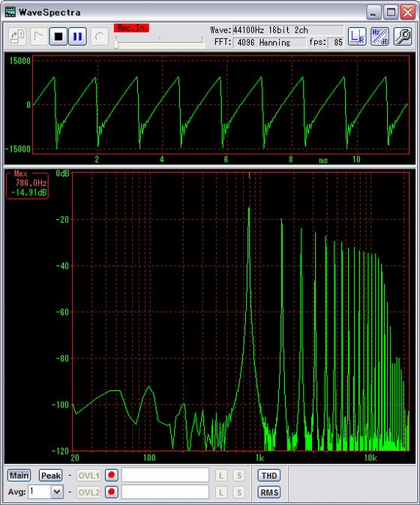
Task: Click the red Rec. In. indicator
Action: (132, 28)
